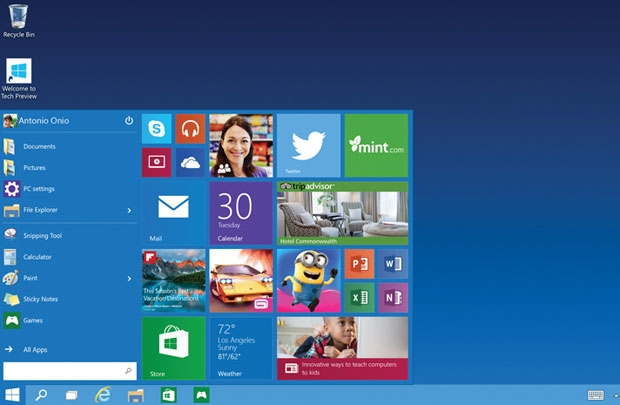The image size is (620, 405).
Task: Open the Mail tile
Action: 174,213
